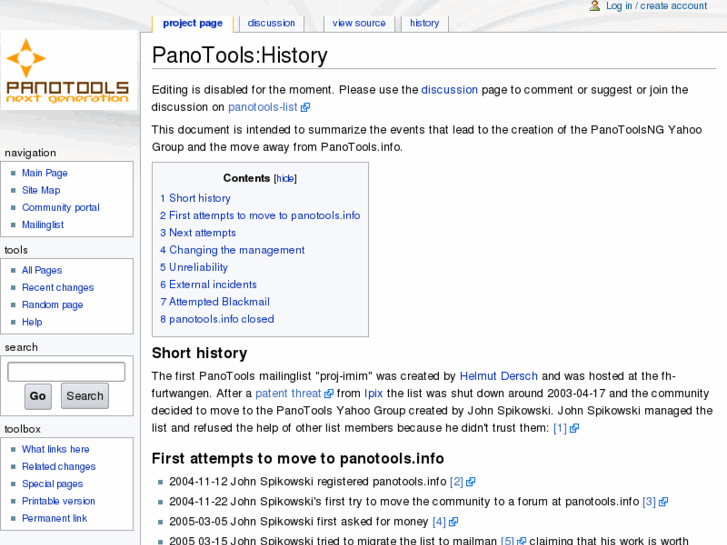Screen dimensions: 727x545
Task: Click external link icon after panotools-list
Action: click(x=305, y=108)
